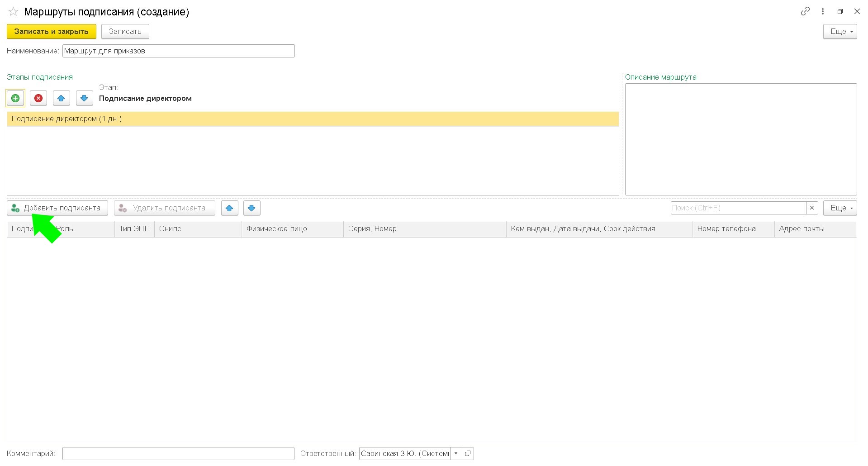Open the top Еще menu
The height and width of the screenshot is (466, 868).
tap(840, 32)
